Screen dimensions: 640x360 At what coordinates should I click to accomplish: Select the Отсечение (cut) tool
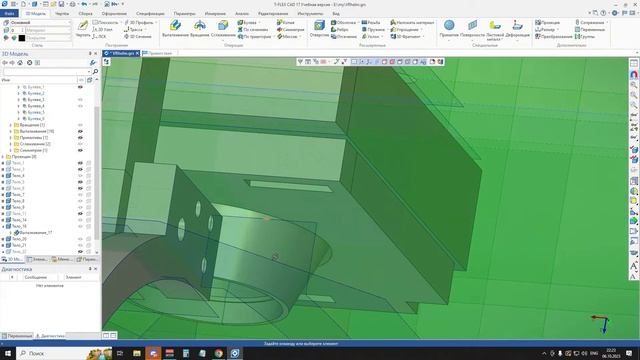[344, 36]
